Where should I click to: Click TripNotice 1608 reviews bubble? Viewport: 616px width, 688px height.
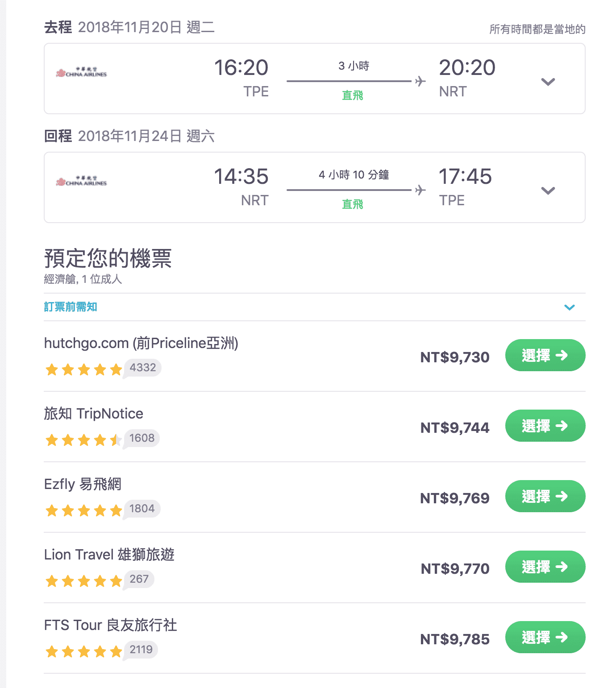142,438
